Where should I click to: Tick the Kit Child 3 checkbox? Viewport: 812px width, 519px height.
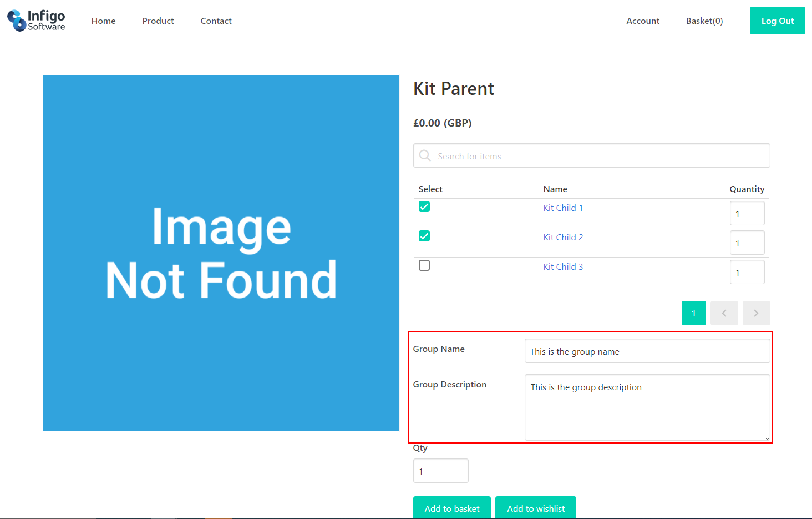pyautogui.click(x=424, y=265)
